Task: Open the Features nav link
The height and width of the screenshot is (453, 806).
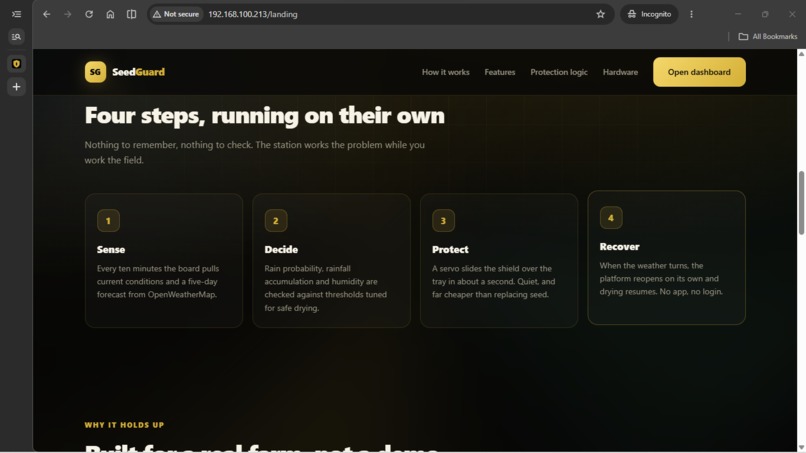Action: pos(500,72)
